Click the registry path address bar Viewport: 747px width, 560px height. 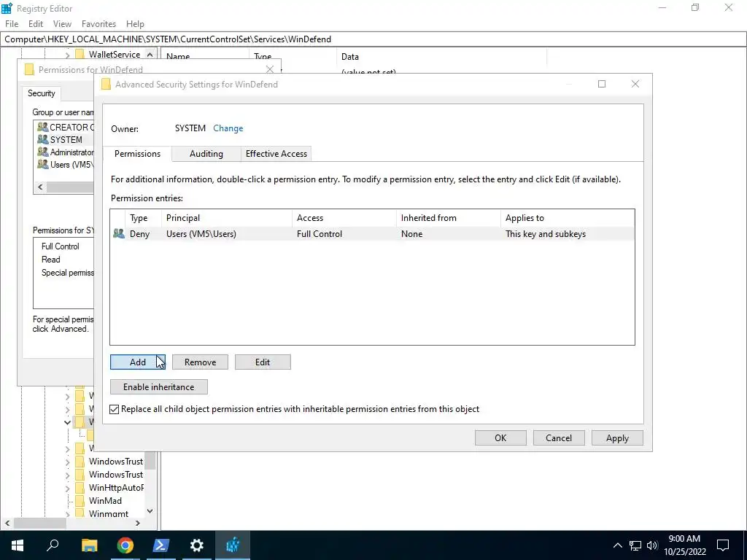pos(373,39)
